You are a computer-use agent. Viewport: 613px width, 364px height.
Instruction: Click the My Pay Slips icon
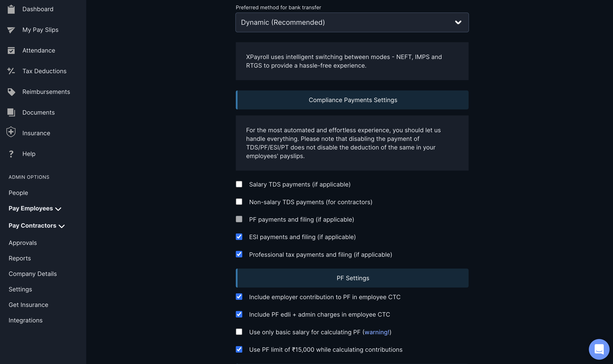pyautogui.click(x=11, y=30)
